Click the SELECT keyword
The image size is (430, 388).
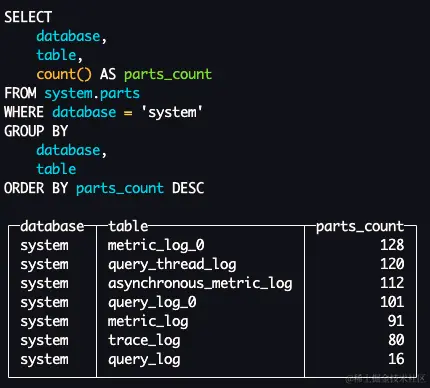tap(28, 17)
